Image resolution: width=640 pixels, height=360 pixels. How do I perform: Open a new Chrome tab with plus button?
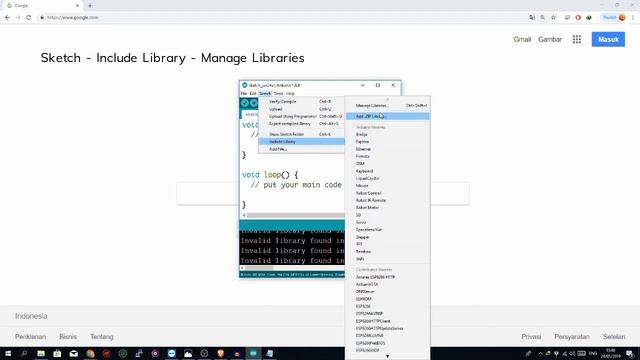[90, 6]
